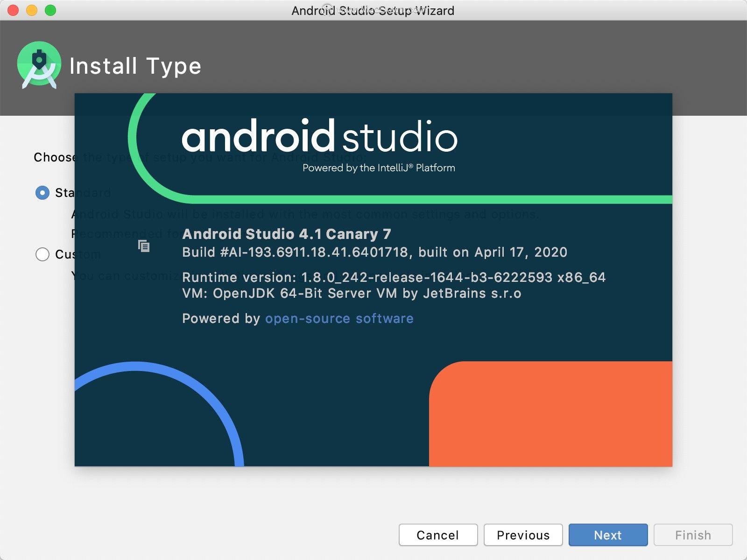747x560 pixels.
Task: Close the setup wizard with the red button
Action: [x=13, y=10]
